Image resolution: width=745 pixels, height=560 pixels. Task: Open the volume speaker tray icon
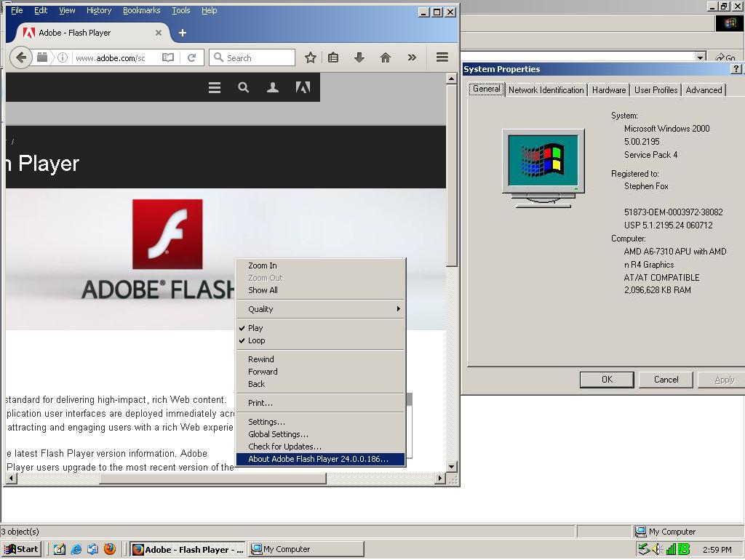point(657,550)
